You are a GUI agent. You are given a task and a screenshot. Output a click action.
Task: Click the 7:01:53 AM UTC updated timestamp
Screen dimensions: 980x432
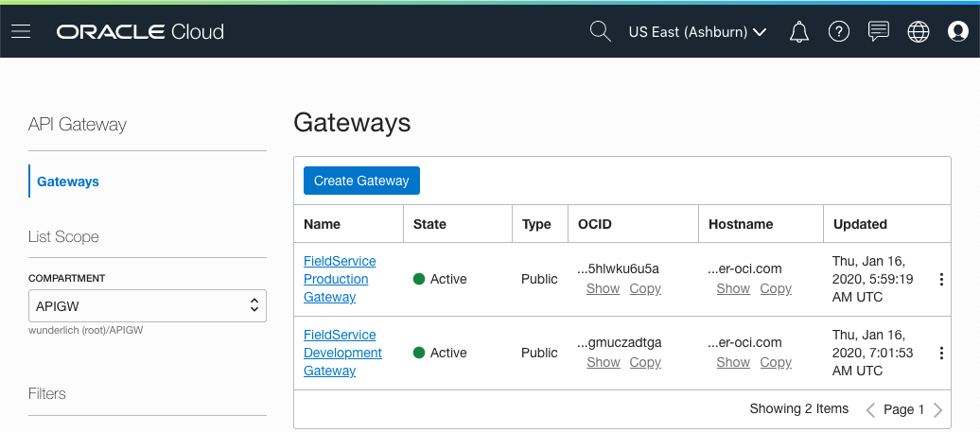tap(872, 353)
